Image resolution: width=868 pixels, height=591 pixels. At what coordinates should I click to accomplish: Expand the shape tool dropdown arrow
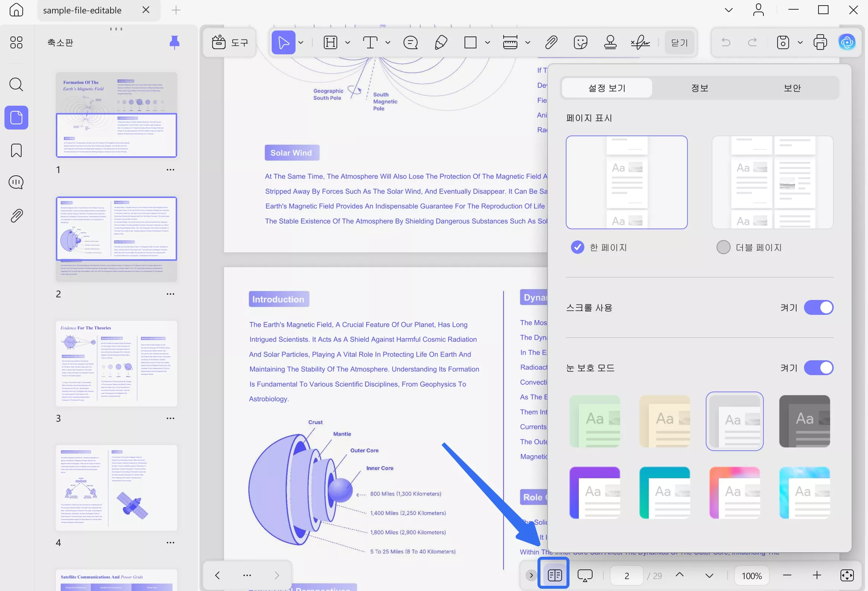pyautogui.click(x=487, y=42)
